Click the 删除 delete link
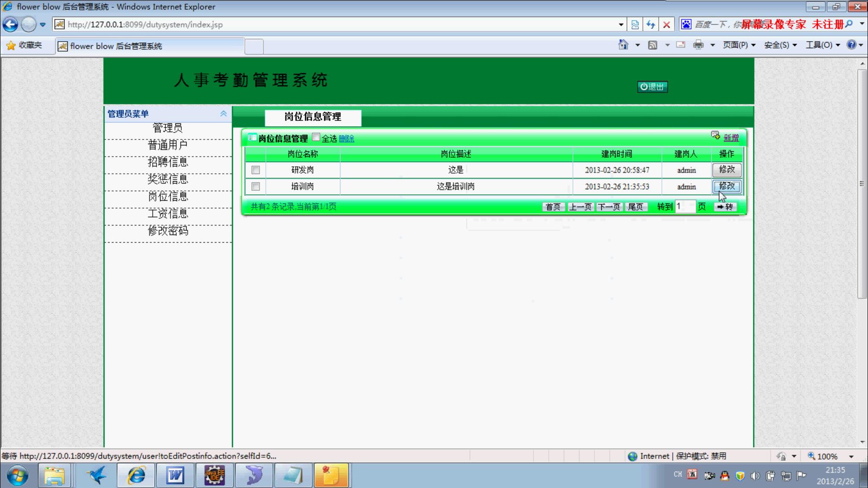 point(346,139)
